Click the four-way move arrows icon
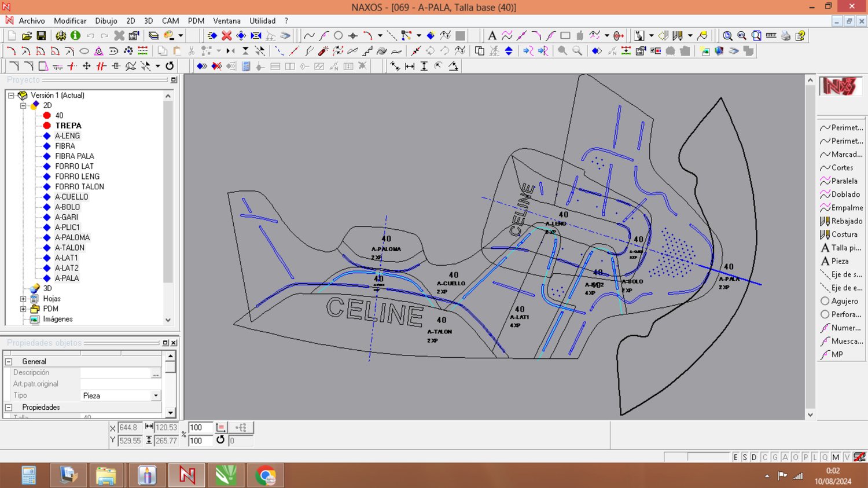 (x=87, y=66)
